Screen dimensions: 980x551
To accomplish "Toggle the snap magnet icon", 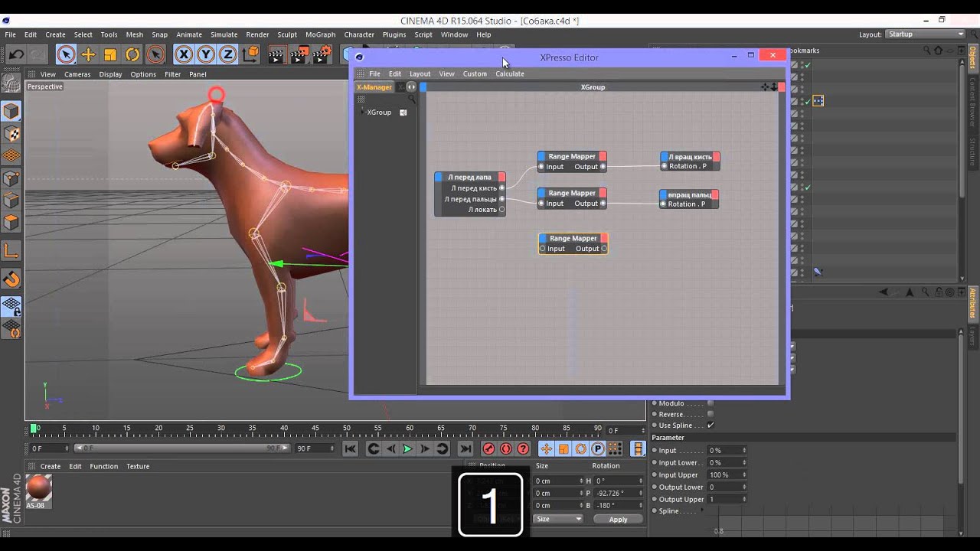I will [11, 279].
